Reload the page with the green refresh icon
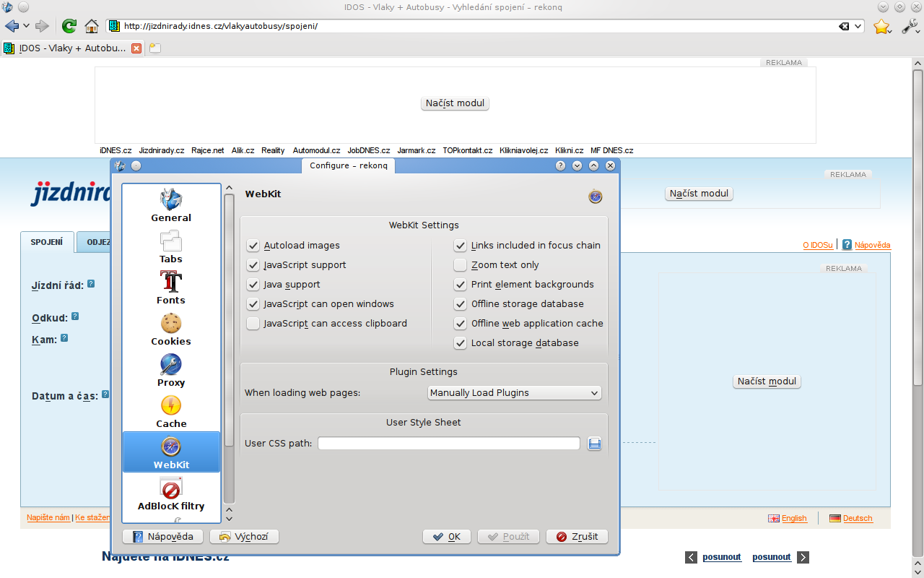Image resolution: width=924 pixels, height=578 pixels. 69,26
